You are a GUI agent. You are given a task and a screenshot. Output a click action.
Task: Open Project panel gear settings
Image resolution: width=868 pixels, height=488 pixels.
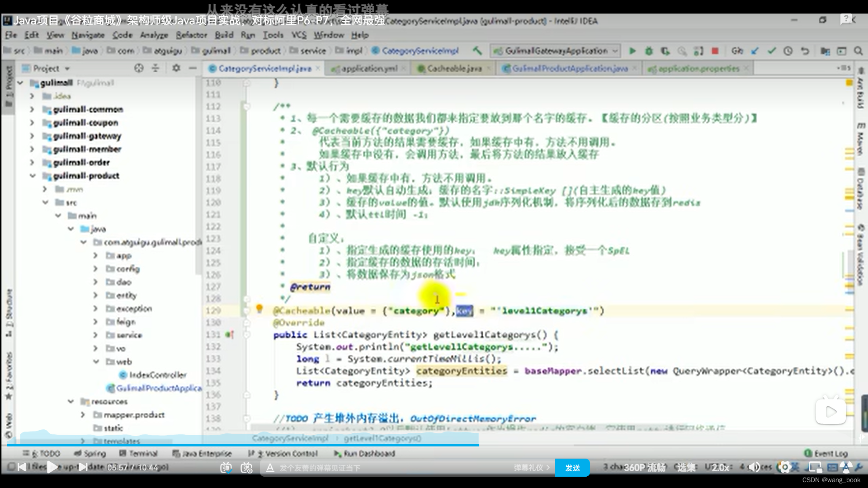click(x=176, y=68)
